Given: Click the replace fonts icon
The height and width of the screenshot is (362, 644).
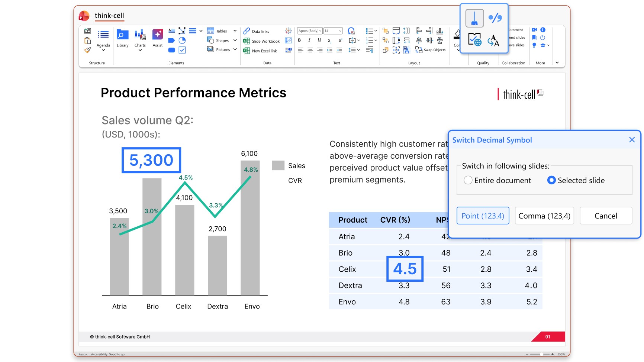Looking at the screenshot, I should coord(494,40).
